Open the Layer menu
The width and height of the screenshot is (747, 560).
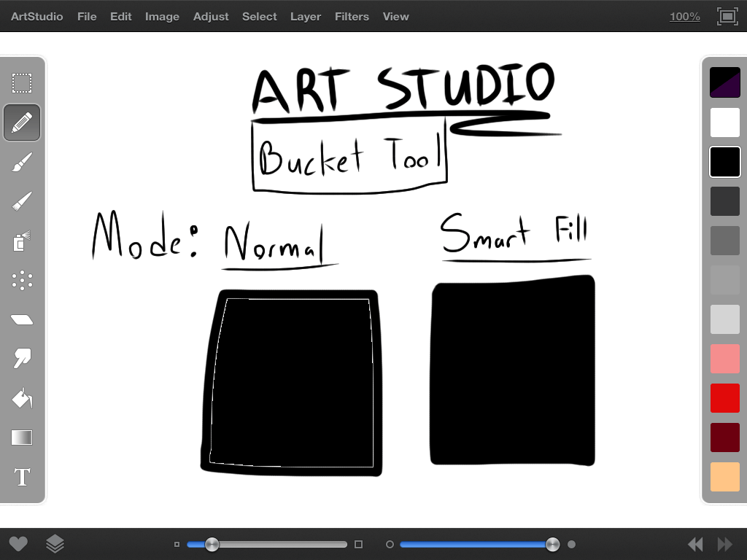point(306,17)
